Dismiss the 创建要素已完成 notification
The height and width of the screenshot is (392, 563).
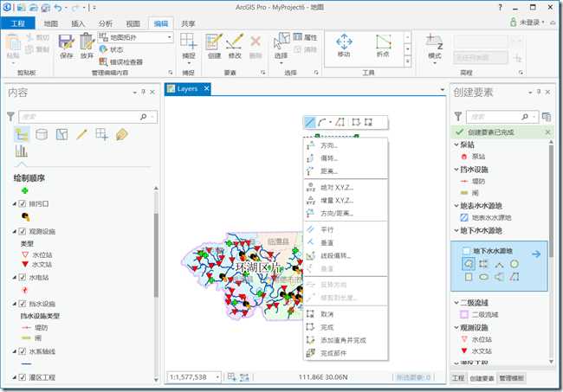547,132
